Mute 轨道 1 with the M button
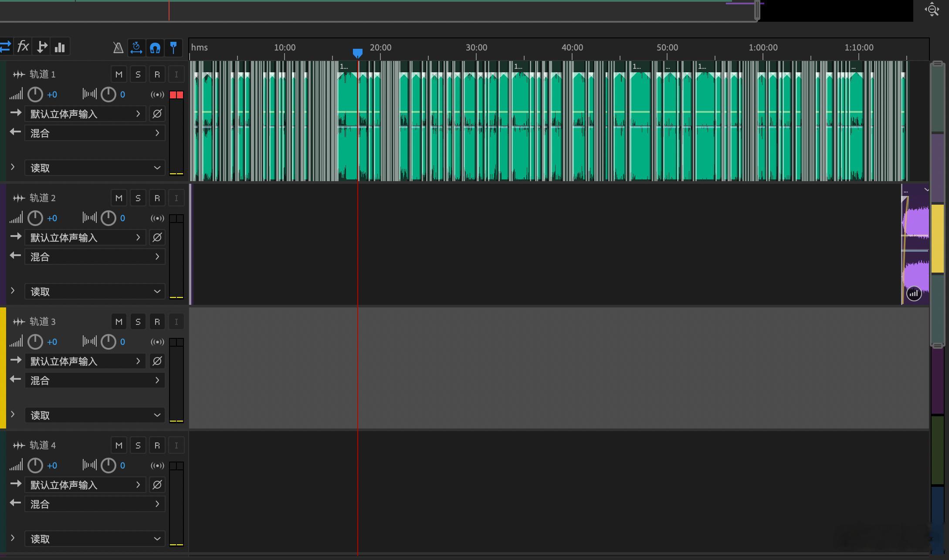Image resolution: width=949 pixels, height=560 pixels. click(119, 74)
